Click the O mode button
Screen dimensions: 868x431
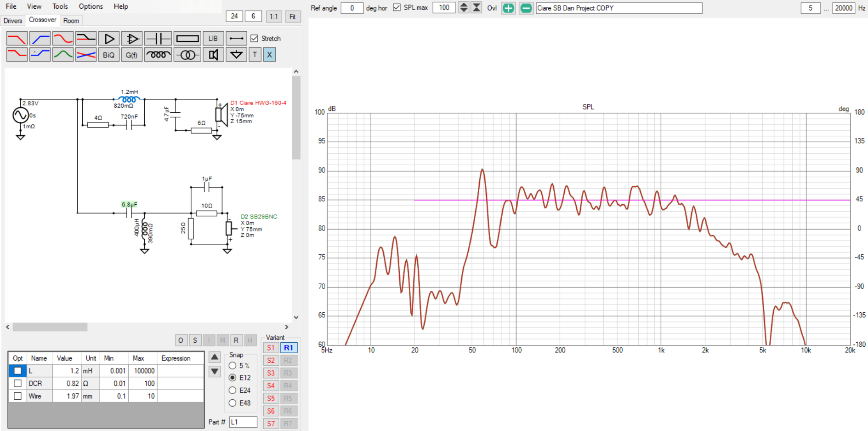(x=181, y=340)
